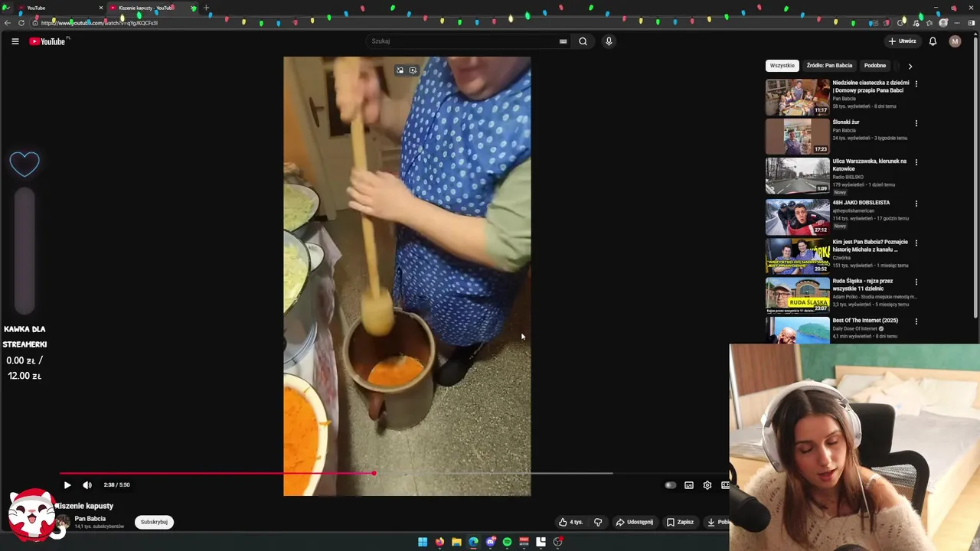Open Best Of The Internet (2025) title
The width and height of the screenshot is (980, 551).
(x=865, y=321)
